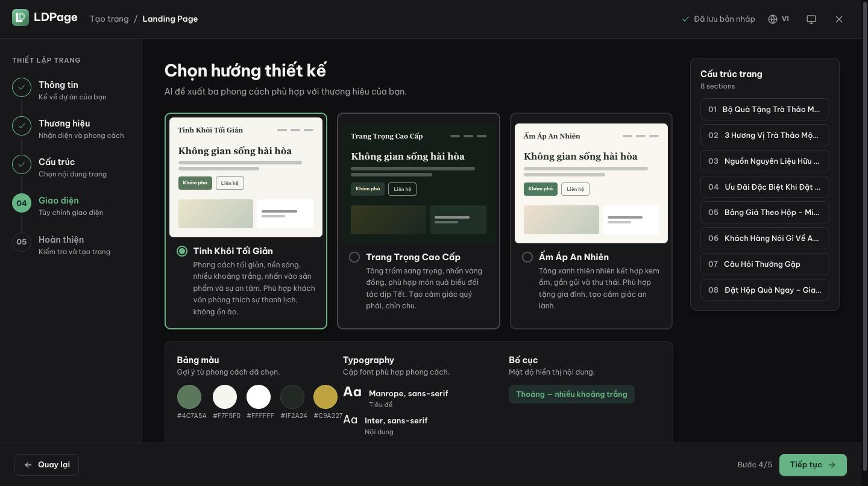Open the Ấm Áp An Nhiên preview thumbnail

pos(591,183)
